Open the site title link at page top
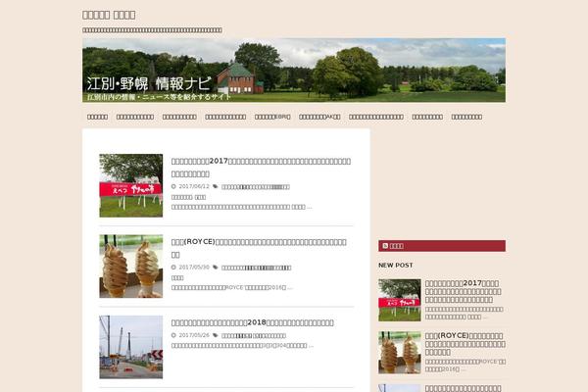This screenshot has height=392, width=588. (109, 15)
